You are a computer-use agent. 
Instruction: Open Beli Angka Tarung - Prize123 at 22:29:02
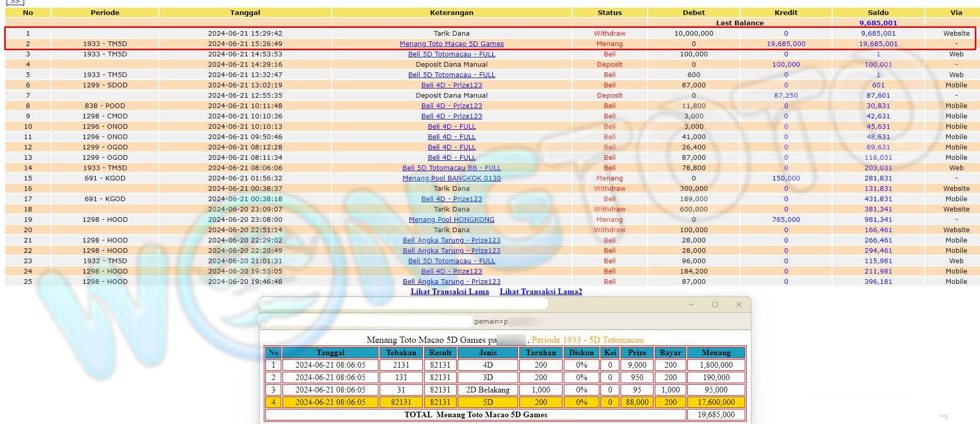(451, 240)
